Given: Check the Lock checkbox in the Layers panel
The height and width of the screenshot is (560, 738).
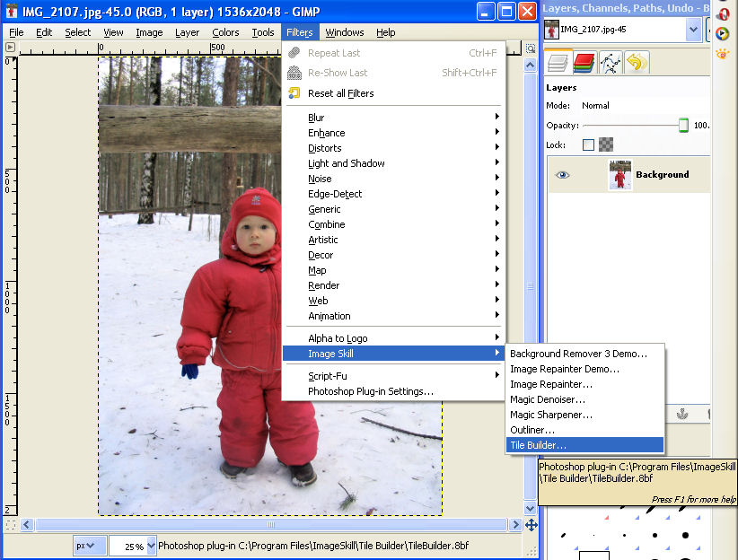Looking at the screenshot, I should click(590, 144).
